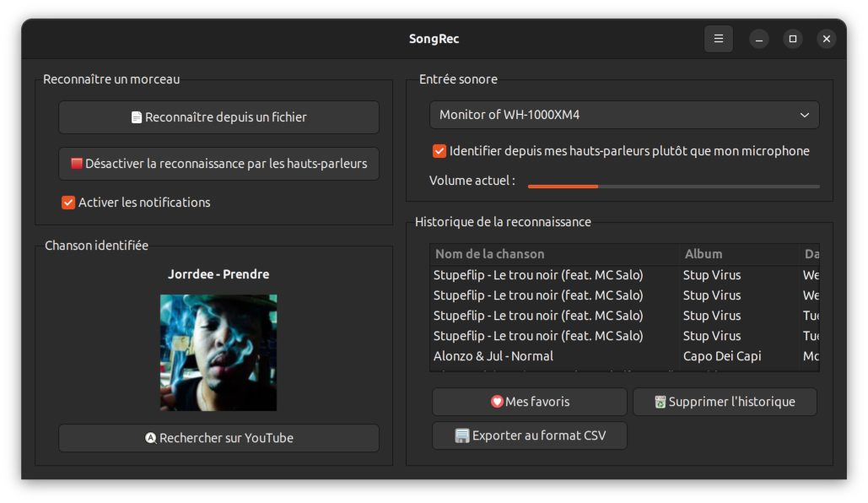
Task: Open the Monitor of WH-1000XM4 dropdown
Action: [623, 115]
